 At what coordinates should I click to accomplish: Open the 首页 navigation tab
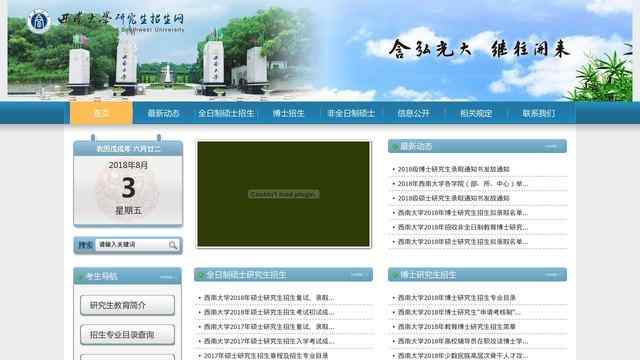(102, 113)
